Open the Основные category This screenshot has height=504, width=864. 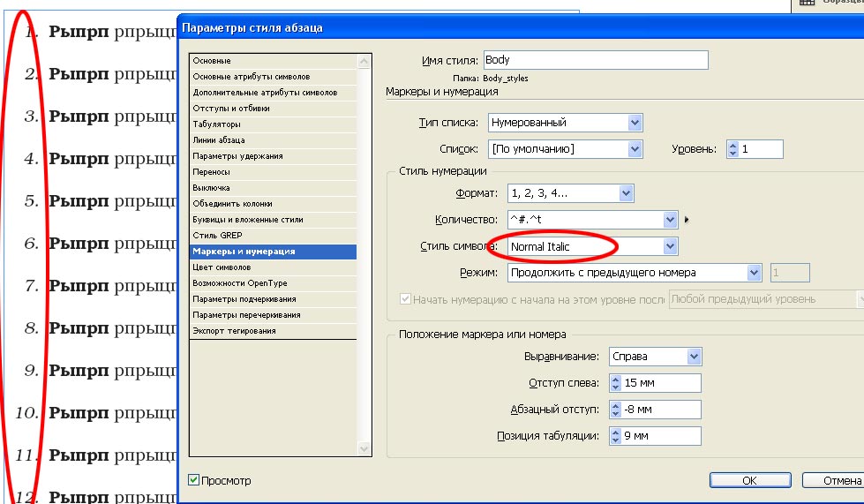click(x=274, y=61)
